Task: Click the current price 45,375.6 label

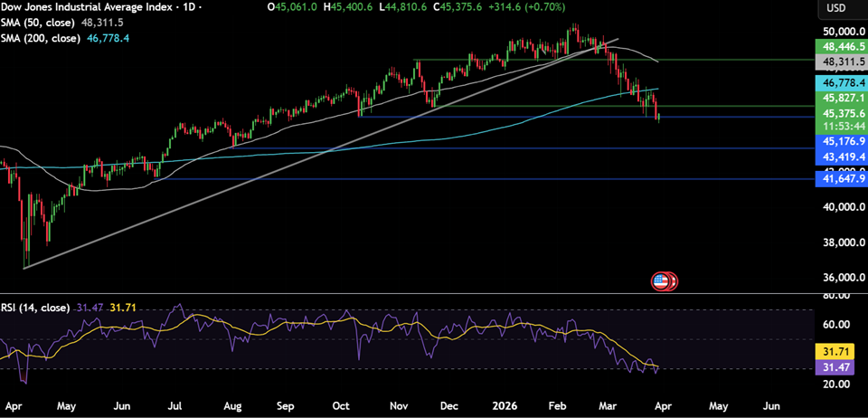Action: coord(841,113)
